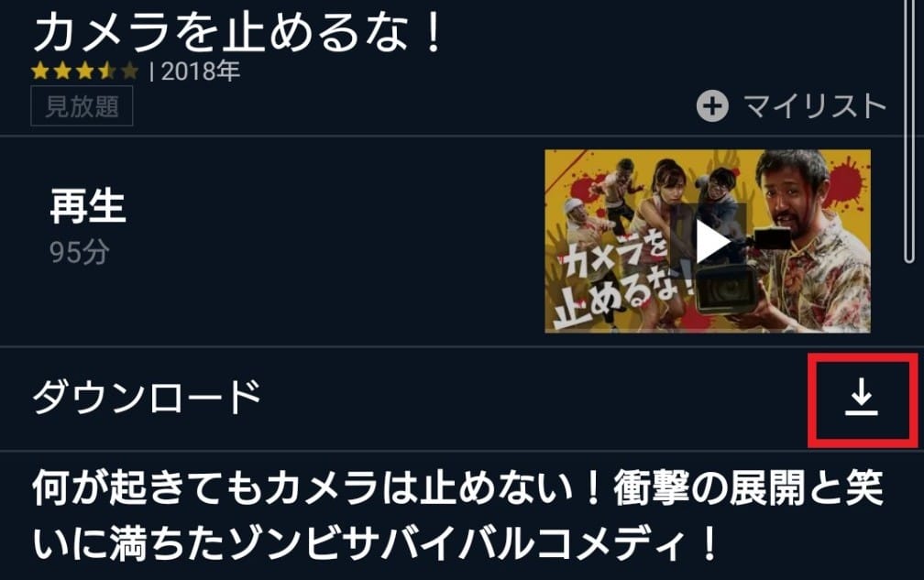Click the movie title カメラを止めるな！
The image size is (924, 580).
(238, 32)
